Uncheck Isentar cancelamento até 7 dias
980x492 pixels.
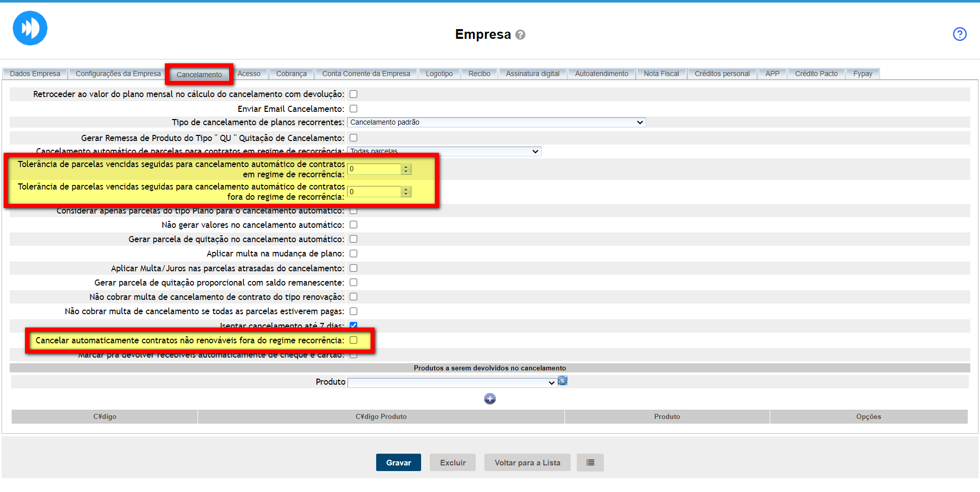[x=353, y=325]
